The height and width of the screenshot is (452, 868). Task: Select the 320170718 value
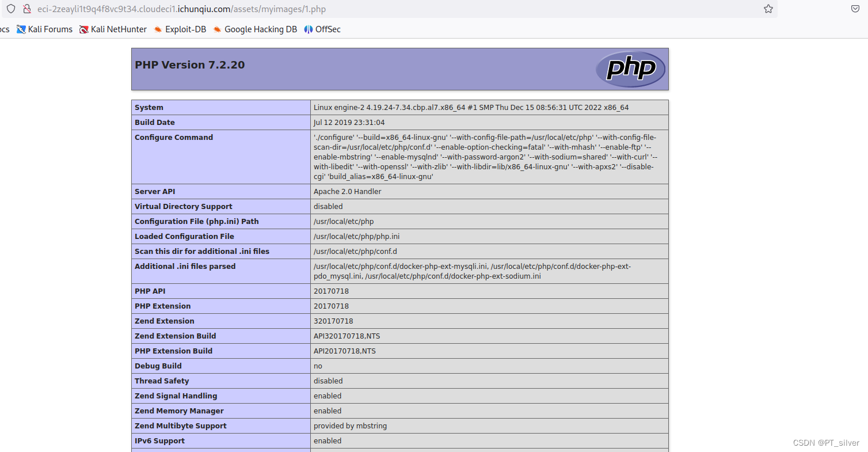pos(333,321)
